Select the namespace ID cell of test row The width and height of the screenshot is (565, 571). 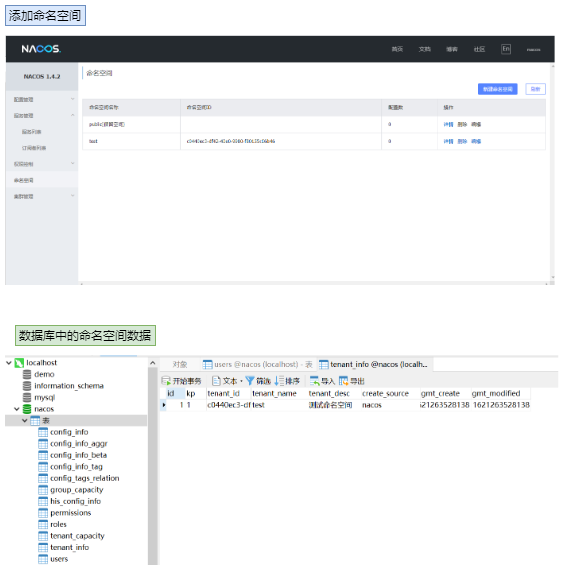tap(281, 141)
